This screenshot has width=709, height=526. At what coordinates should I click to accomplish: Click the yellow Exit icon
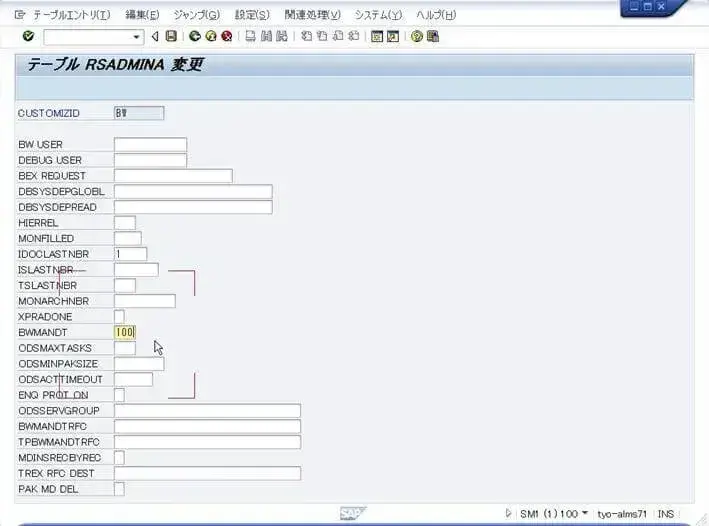[211, 36]
